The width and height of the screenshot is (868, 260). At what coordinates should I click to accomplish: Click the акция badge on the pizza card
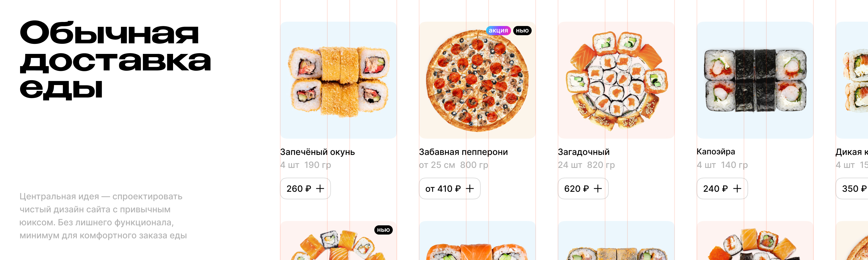click(498, 31)
